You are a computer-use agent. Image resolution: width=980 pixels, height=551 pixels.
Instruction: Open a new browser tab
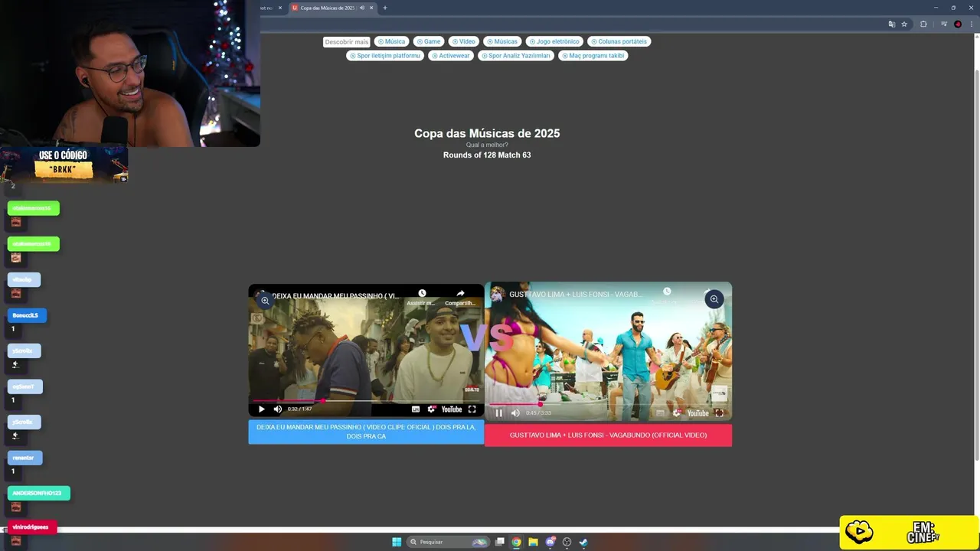385,8
